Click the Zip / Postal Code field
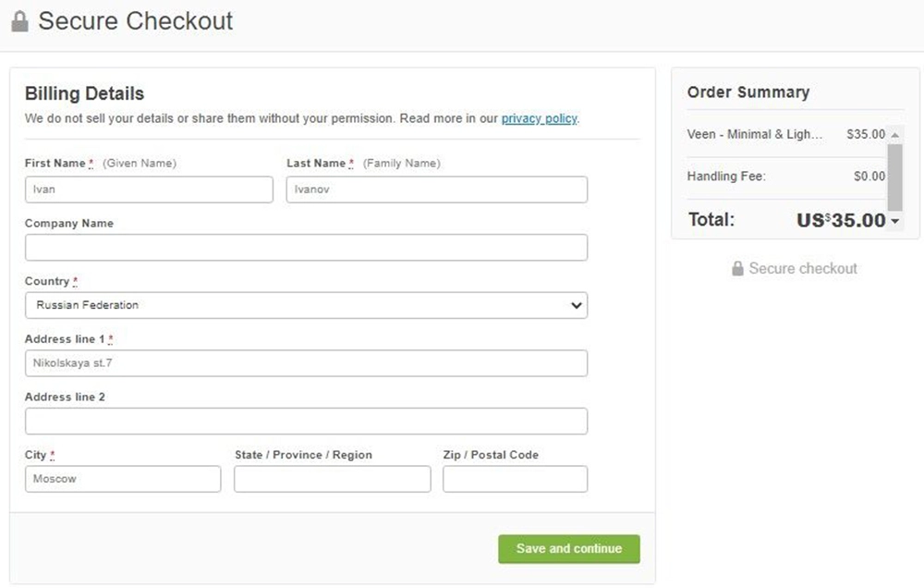 coord(515,479)
